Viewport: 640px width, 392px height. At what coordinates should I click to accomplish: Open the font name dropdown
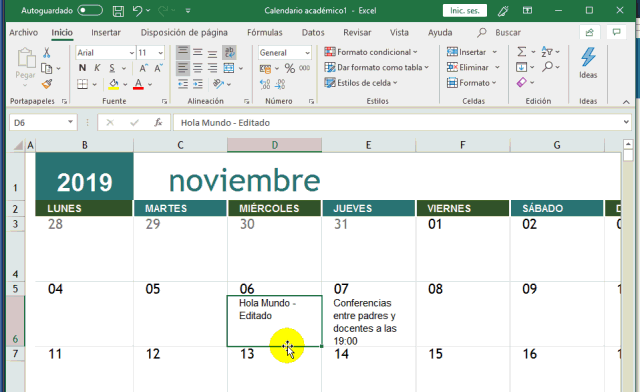click(132, 53)
